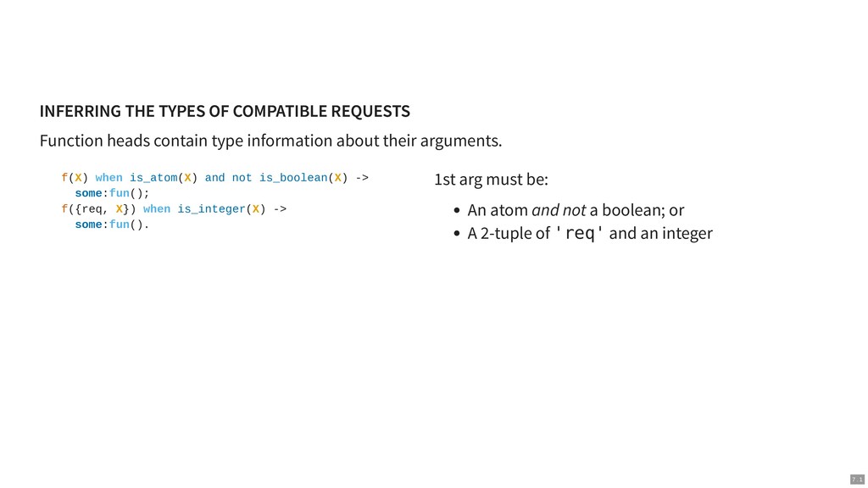Screen dimensions: 868x488
Task: Click the first '->' arrow after is_boolean(X)
Action: 362,178
